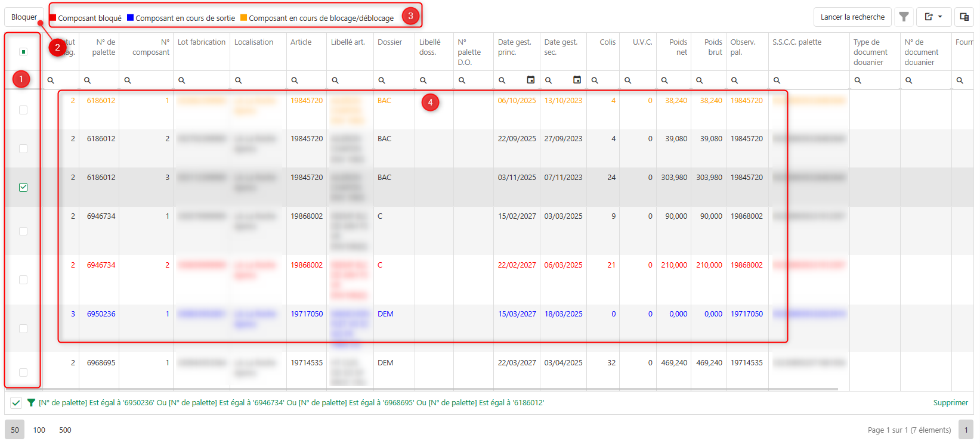Click the search icon in the Article column filter
The height and width of the screenshot is (444, 980).
click(295, 80)
